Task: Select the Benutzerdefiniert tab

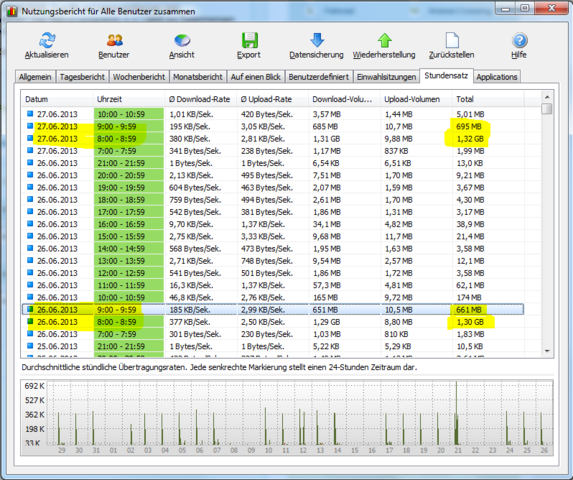Action: [319, 77]
